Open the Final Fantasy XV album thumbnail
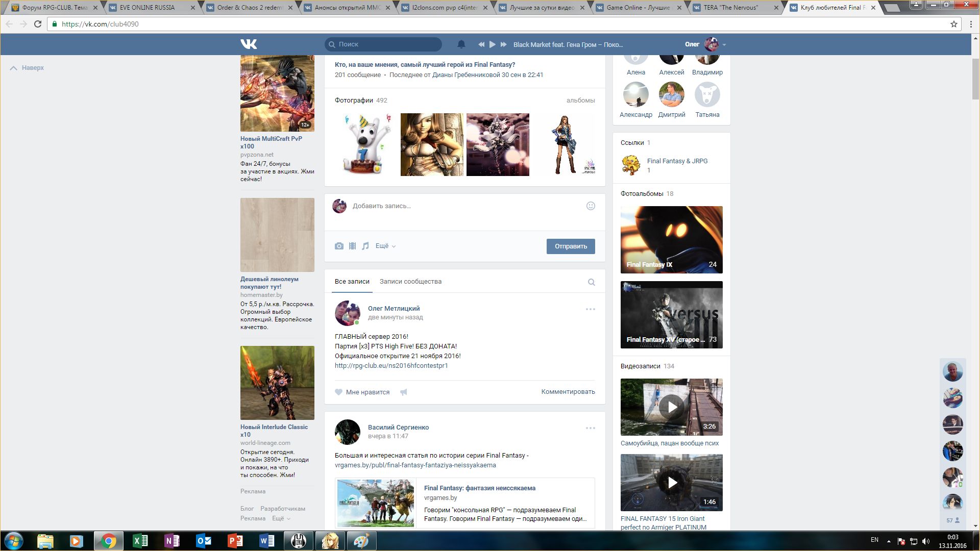Viewport: 980px width, 551px height. [672, 315]
